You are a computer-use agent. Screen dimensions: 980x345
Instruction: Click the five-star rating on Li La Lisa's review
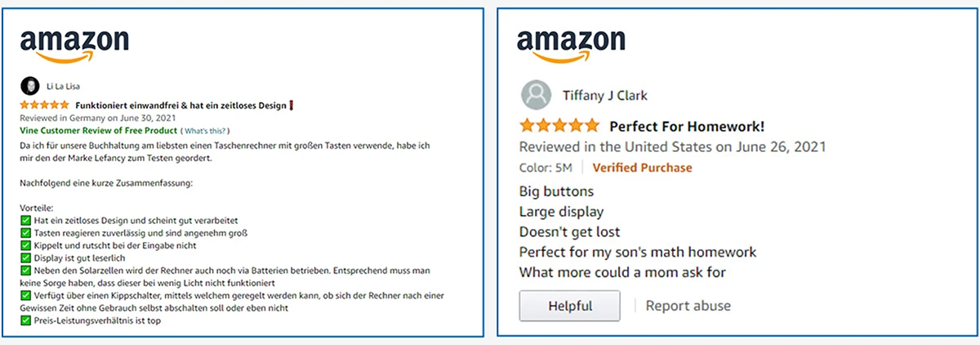44,105
